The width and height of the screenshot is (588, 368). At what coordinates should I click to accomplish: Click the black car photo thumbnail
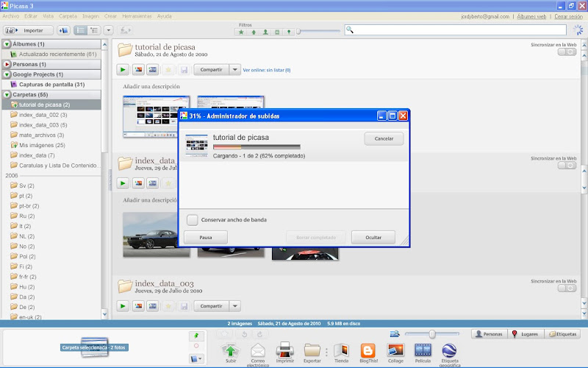151,235
